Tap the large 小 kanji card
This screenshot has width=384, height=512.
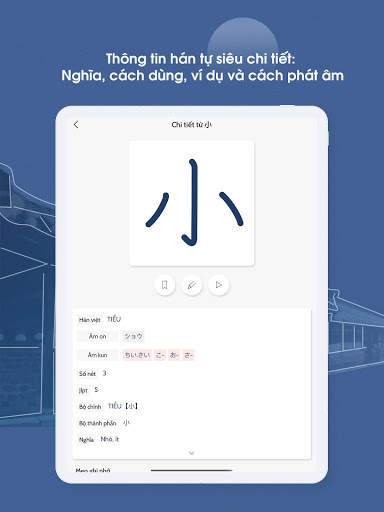[x=192, y=203]
